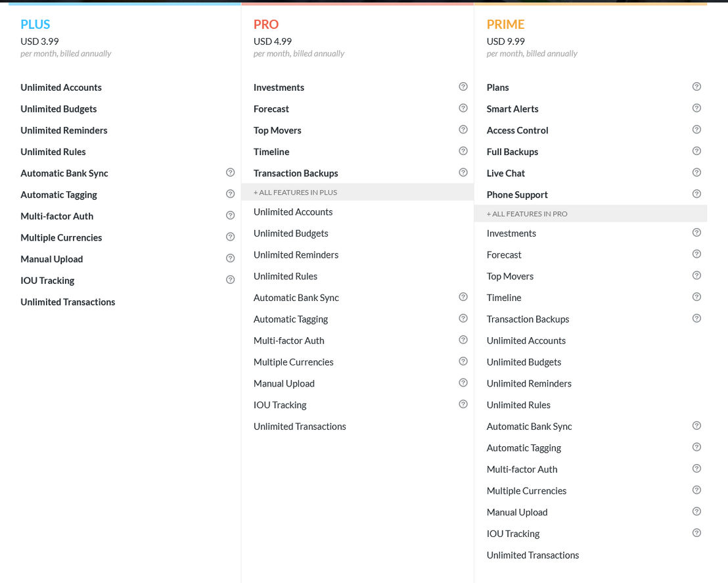The height and width of the screenshot is (583, 728).
Task: Click help icon for bold Top Movers in PRO
Action: point(463,129)
